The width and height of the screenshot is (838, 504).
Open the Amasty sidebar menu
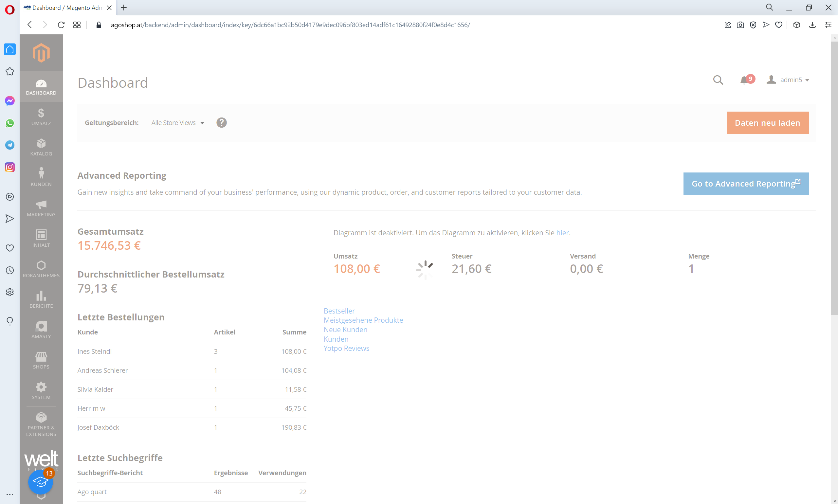(x=41, y=330)
